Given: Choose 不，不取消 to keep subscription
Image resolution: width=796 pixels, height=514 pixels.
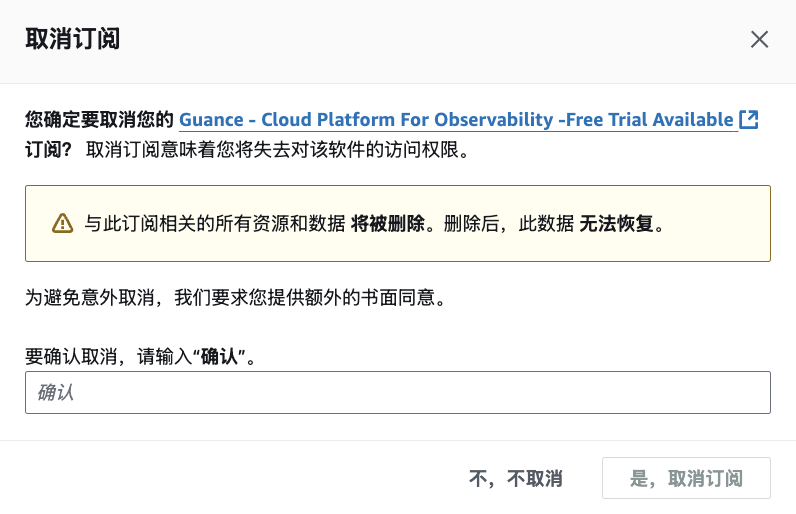Looking at the screenshot, I should pyautogui.click(x=515, y=478).
